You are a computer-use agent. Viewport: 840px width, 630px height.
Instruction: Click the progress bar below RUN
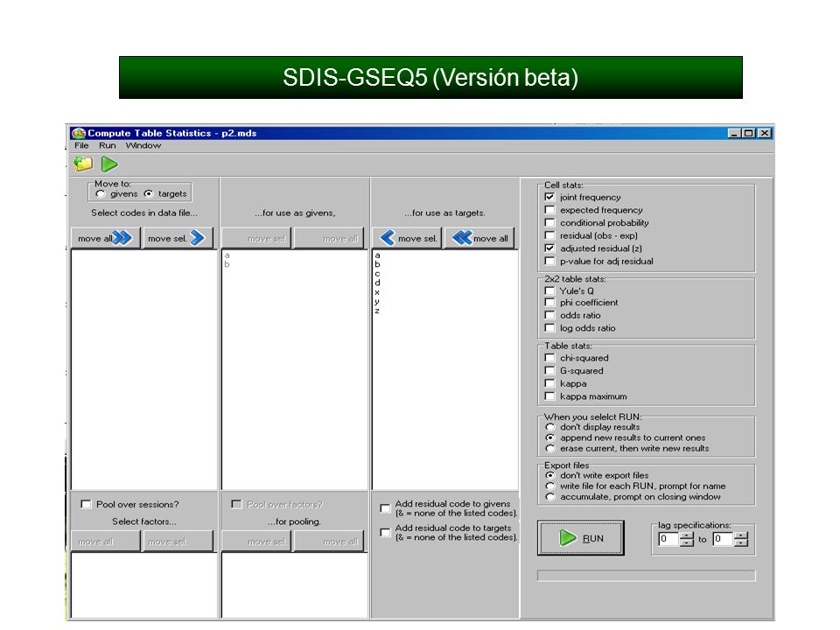647,576
